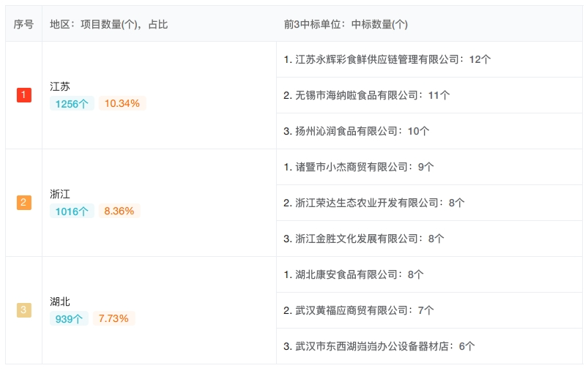
Task: Click the 序号 column header
Action: (23, 24)
